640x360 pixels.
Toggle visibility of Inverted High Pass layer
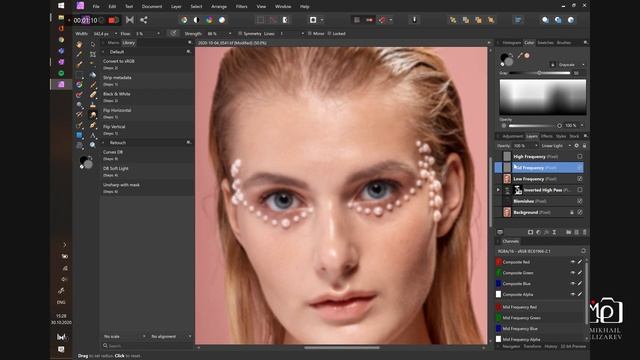point(580,190)
